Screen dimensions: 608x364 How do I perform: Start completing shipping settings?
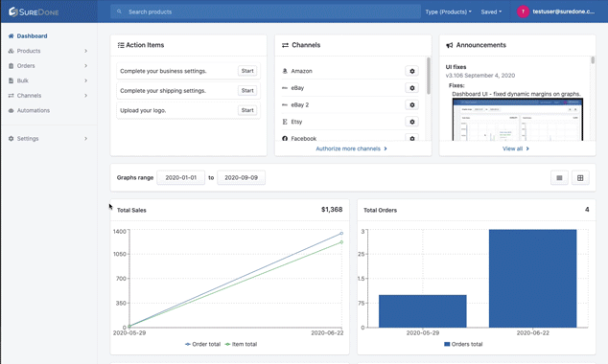point(247,91)
